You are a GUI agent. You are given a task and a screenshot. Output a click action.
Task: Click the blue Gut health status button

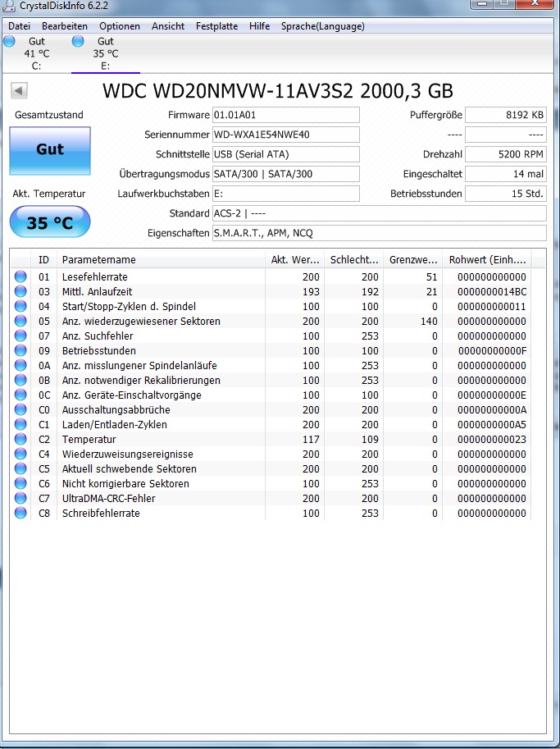click(x=50, y=150)
